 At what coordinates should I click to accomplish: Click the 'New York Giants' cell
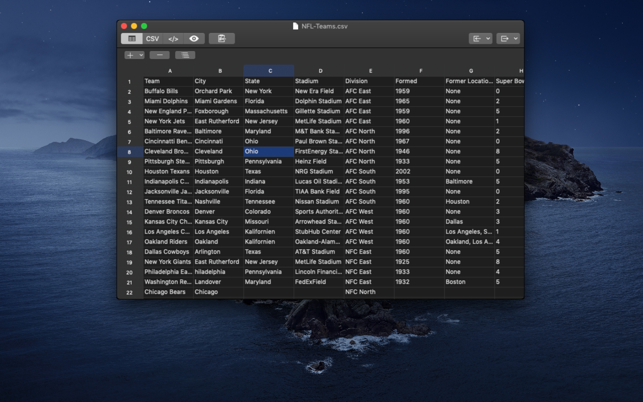(168, 262)
